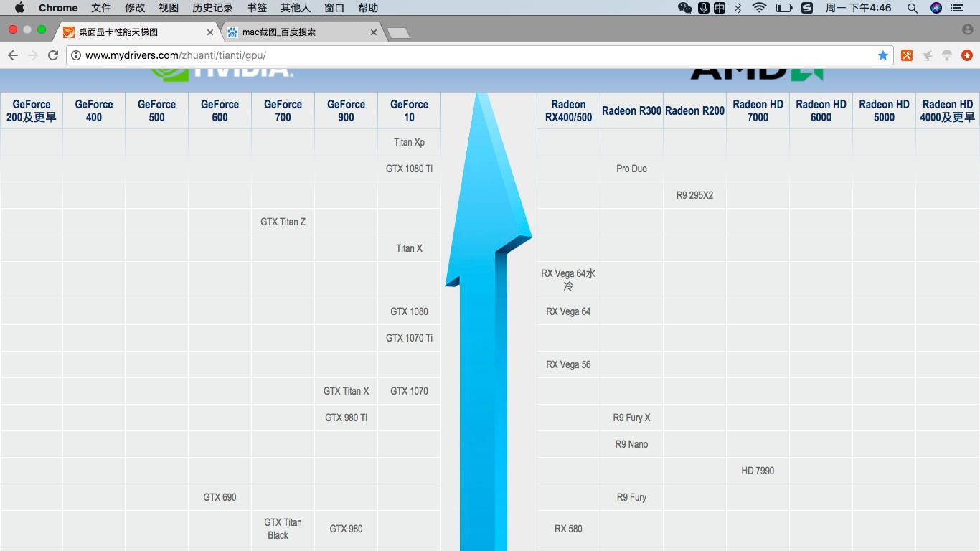Viewport: 980px width, 551px height.
Task: Click the Radeon R300 column header
Action: (x=631, y=110)
